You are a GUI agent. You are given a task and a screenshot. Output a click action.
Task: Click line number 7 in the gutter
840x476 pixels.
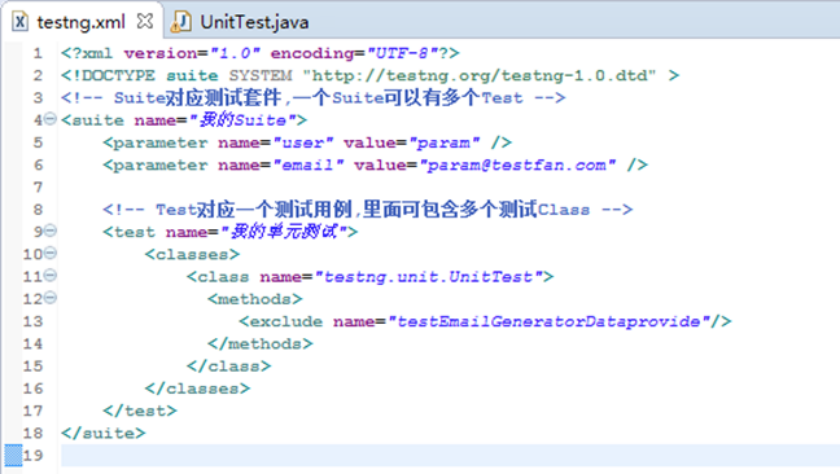click(x=38, y=187)
